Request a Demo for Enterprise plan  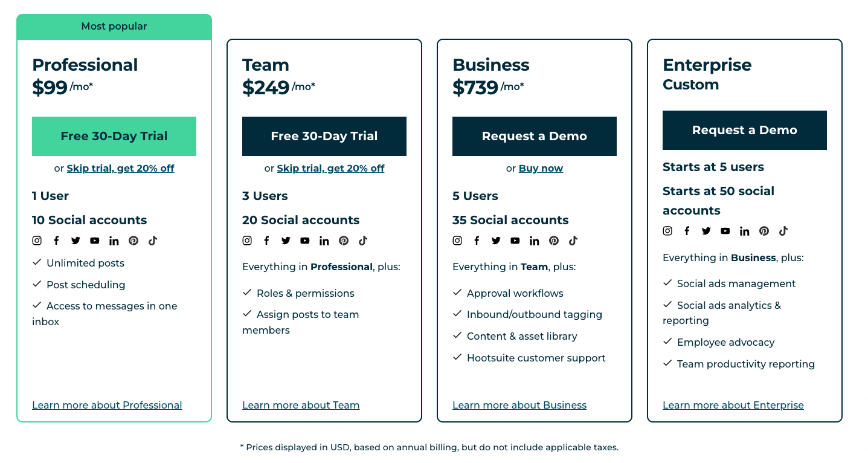[x=745, y=131]
